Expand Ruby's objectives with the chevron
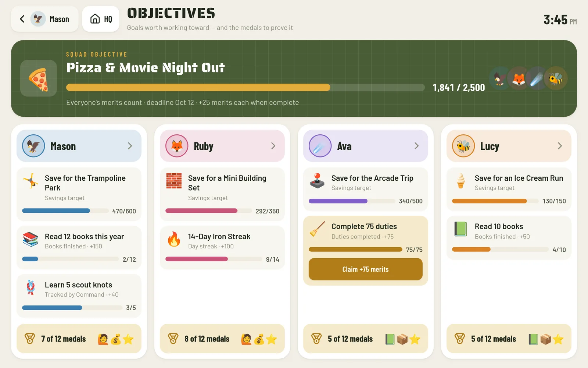Image resolution: width=588 pixels, height=368 pixels. point(273,146)
